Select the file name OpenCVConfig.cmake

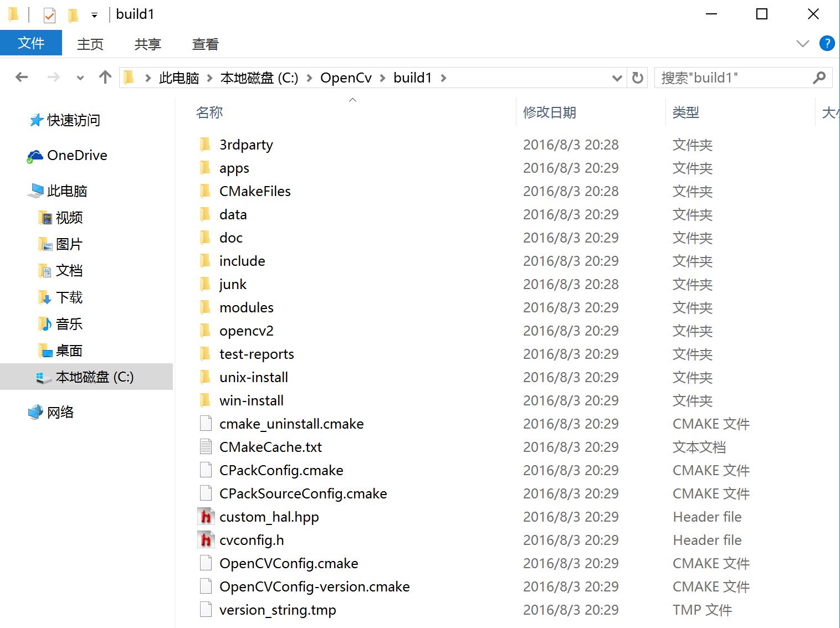point(289,564)
